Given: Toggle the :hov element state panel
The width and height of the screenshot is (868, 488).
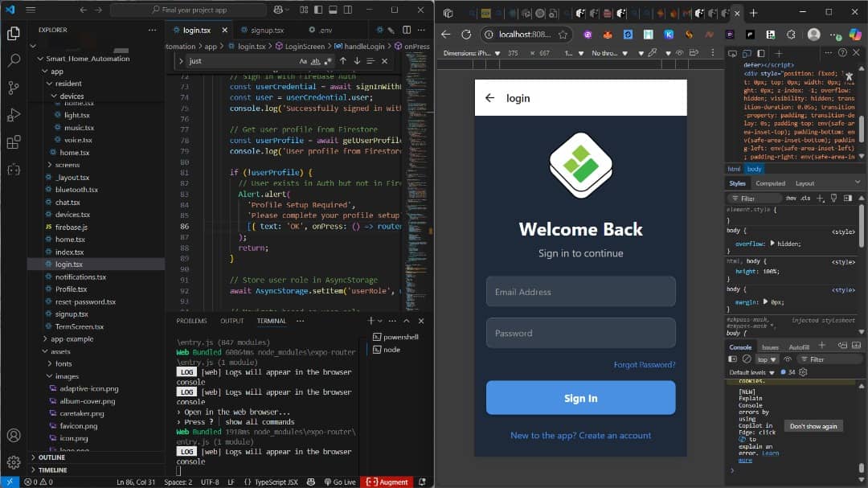Looking at the screenshot, I should [791, 199].
